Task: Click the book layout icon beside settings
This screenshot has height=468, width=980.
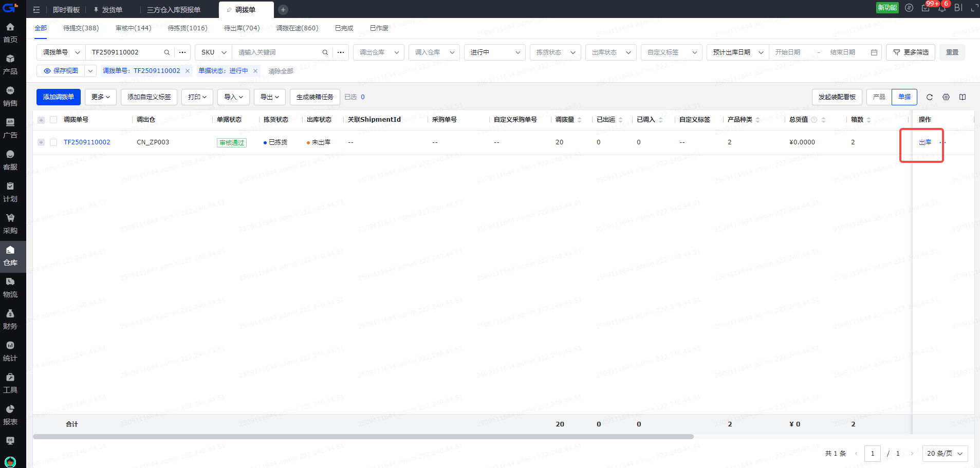Action: [963, 97]
